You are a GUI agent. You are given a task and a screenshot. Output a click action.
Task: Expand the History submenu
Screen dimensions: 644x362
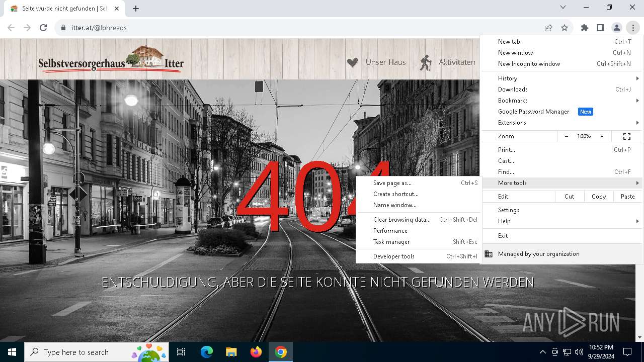[561, 78]
